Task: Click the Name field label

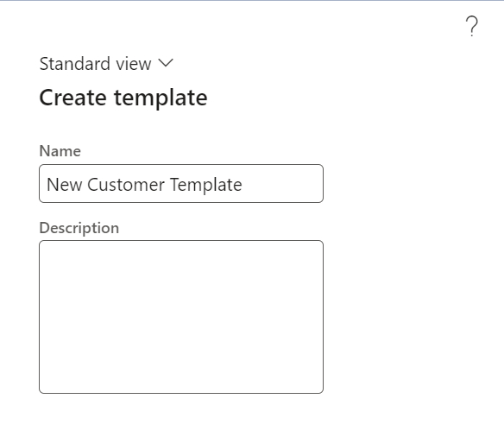Action: click(x=60, y=151)
